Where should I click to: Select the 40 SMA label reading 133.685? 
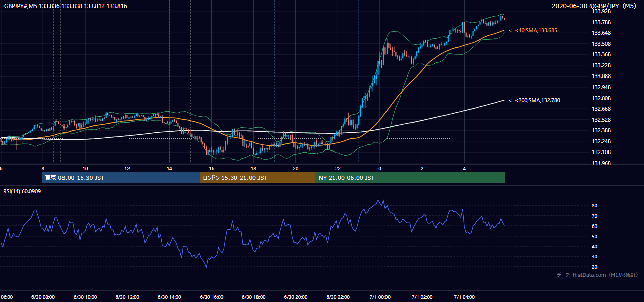533,31
